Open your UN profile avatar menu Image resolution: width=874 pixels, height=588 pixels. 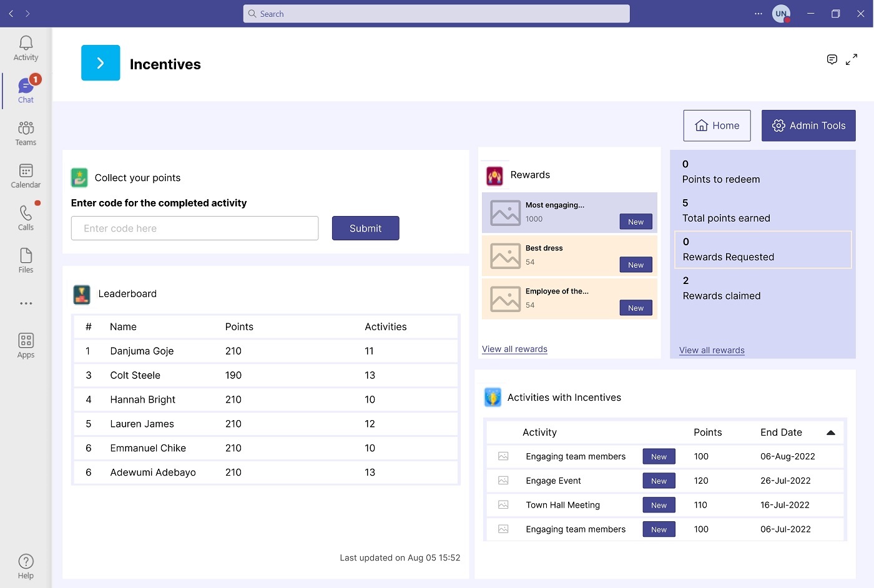(781, 13)
